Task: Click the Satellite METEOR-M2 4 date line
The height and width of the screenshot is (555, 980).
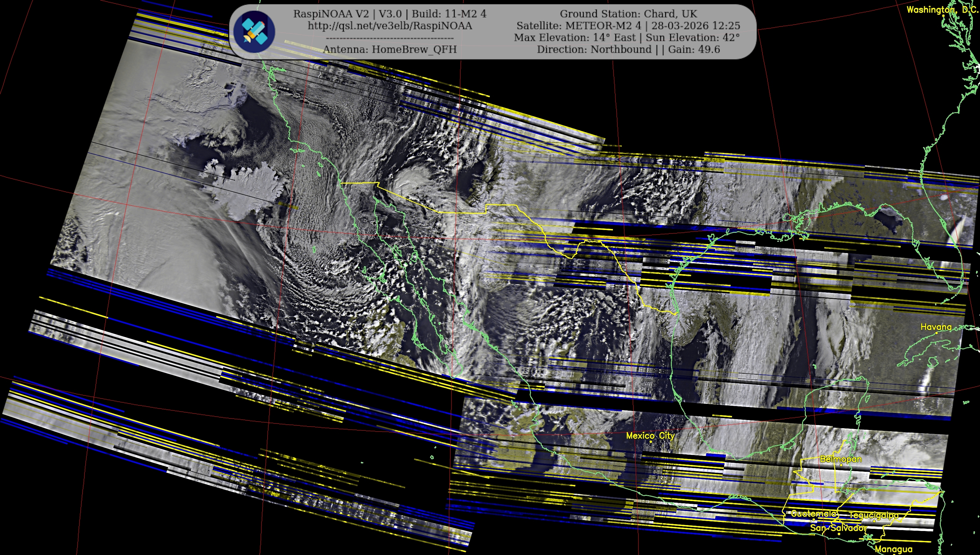Action: point(628,26)
